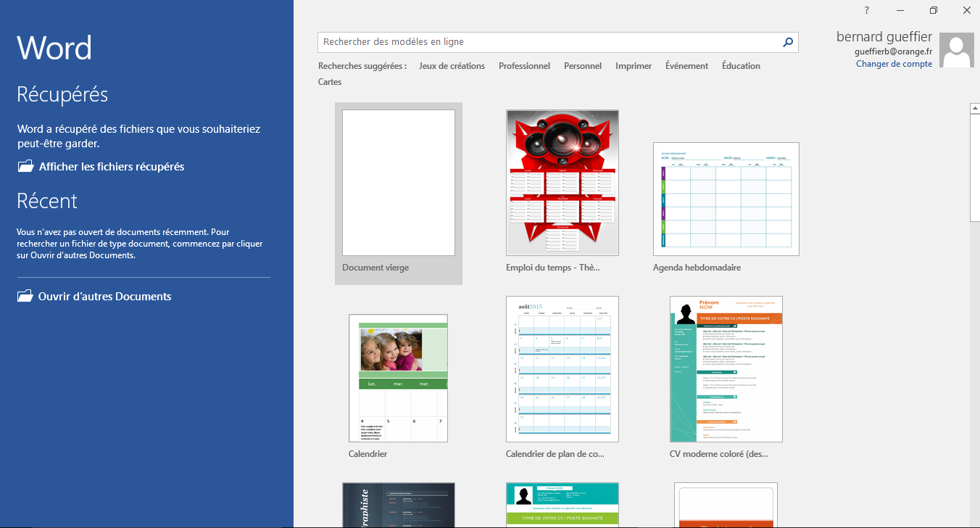Click the Récent heading
Screen dimensions: 980x528
(x=47, y=201)
